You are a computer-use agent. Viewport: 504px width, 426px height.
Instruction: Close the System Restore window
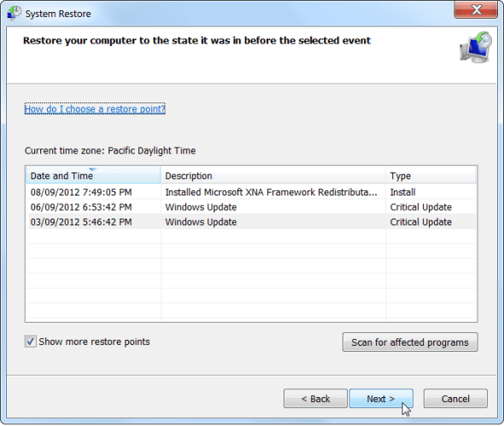coord(476,9)
